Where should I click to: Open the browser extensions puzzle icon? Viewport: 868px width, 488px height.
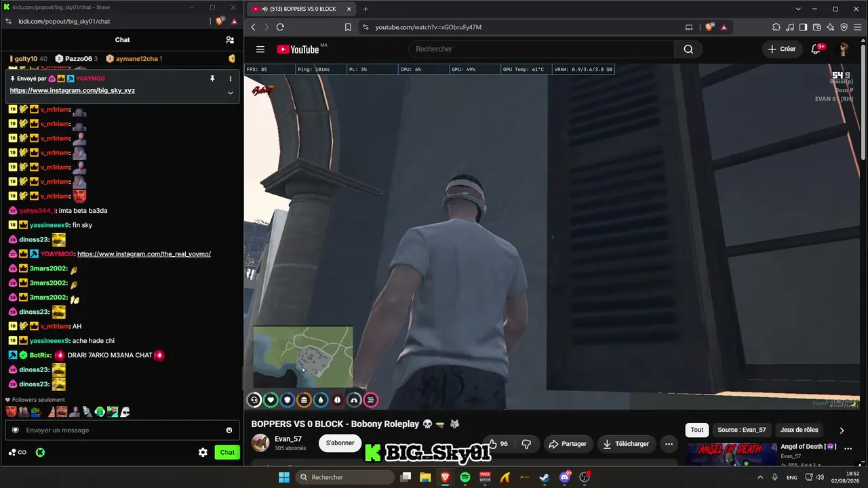(x=776, y=27)
